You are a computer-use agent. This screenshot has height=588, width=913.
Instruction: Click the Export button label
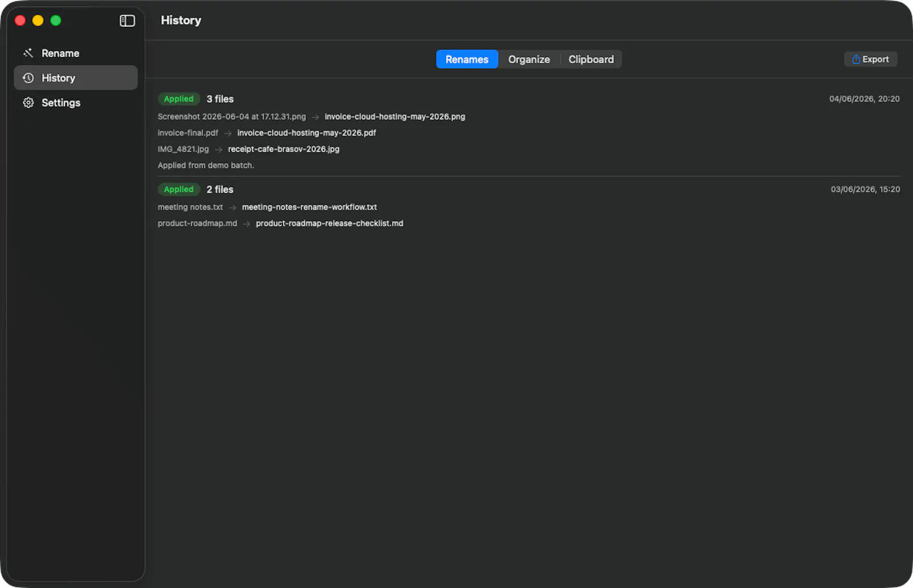pos(875,59)
